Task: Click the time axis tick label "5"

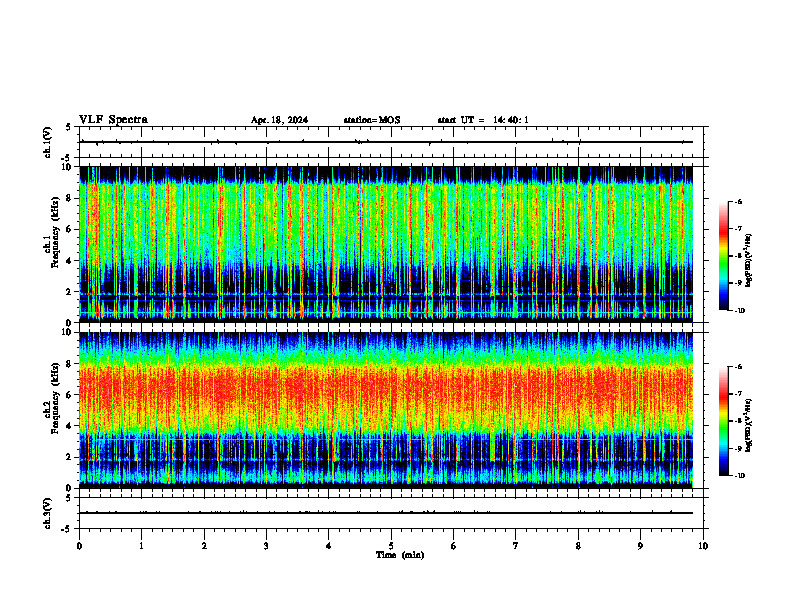Action: 391,546
